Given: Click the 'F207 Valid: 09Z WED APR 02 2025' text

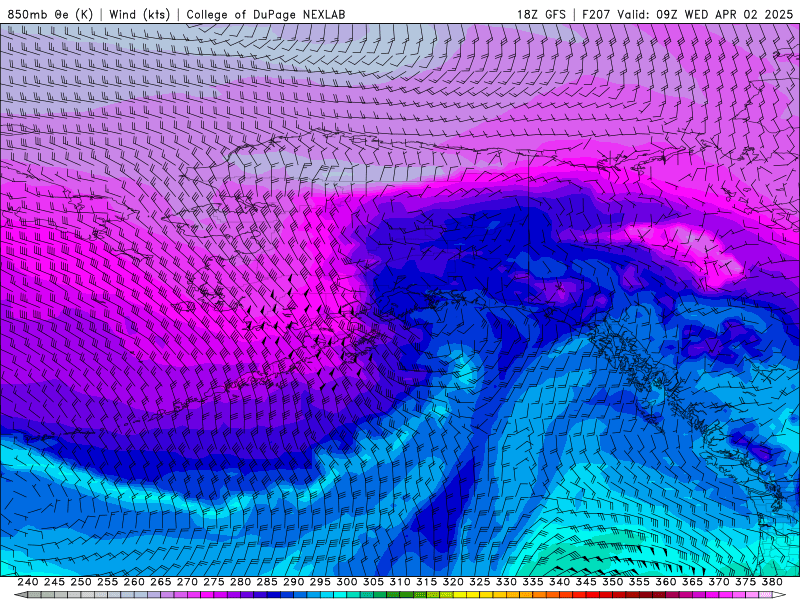Looking at the screenshot, I should pos(687,14).
